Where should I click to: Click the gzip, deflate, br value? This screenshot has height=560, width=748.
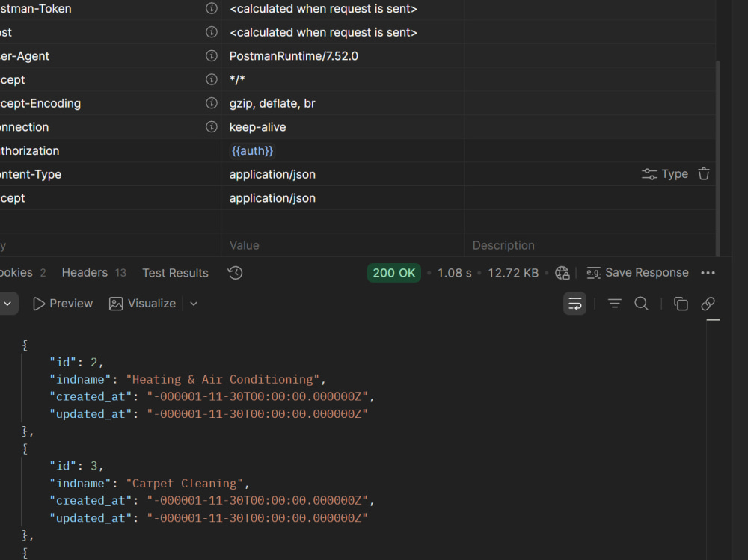(272, 103)
